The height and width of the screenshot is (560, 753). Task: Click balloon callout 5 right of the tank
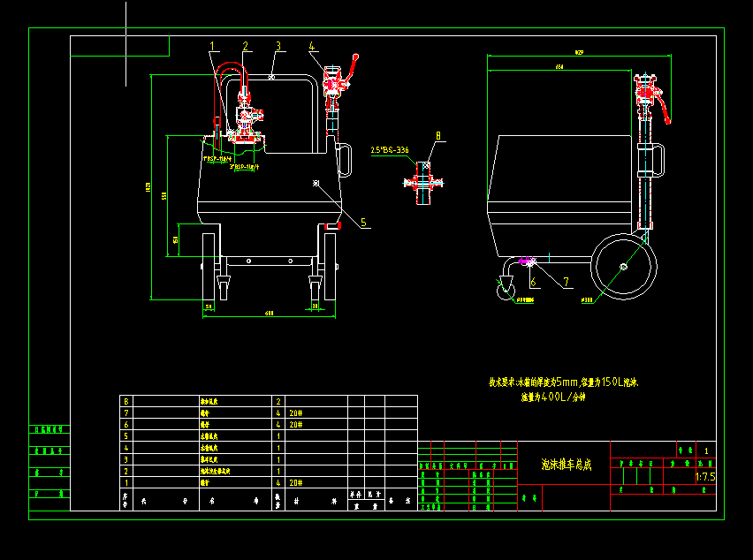(x=363, y=223)
